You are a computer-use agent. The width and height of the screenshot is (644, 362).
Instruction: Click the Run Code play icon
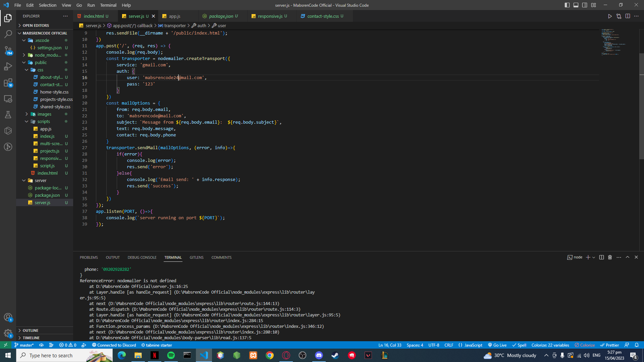610,16
